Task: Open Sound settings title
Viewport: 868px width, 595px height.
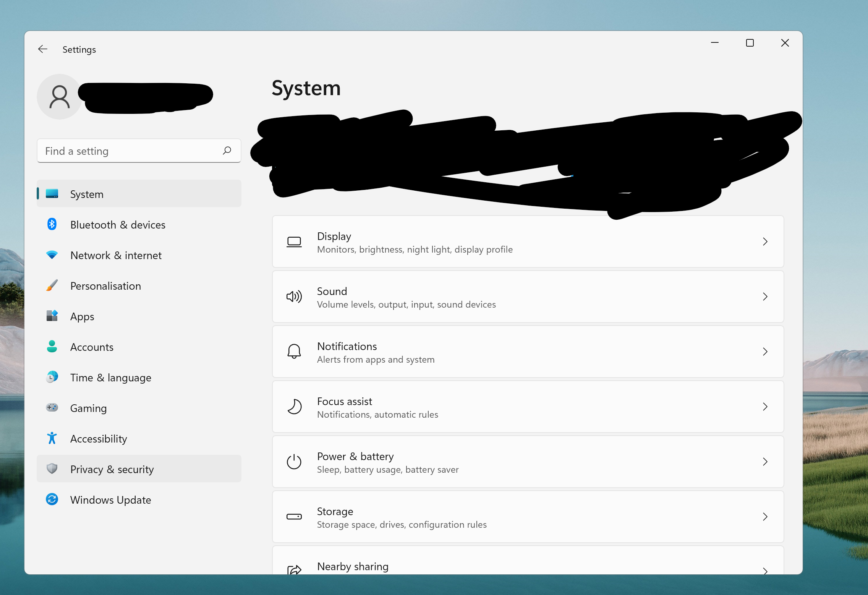Action: pos(332,291)
